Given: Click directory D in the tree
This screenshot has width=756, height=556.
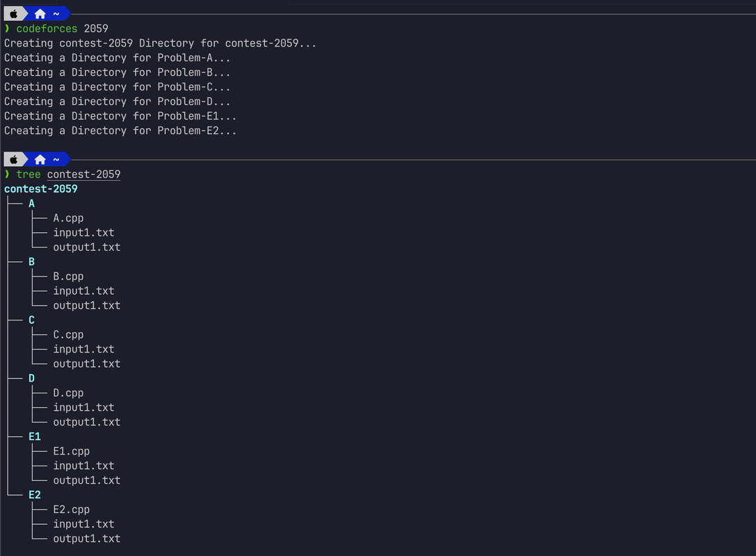Looking at the screenshot, I should pyautogui.click(x=32, y=379).
